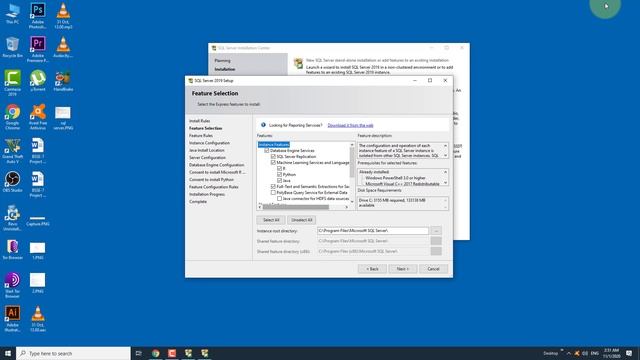Open the Recycle Bin icon

pos(12,47)
